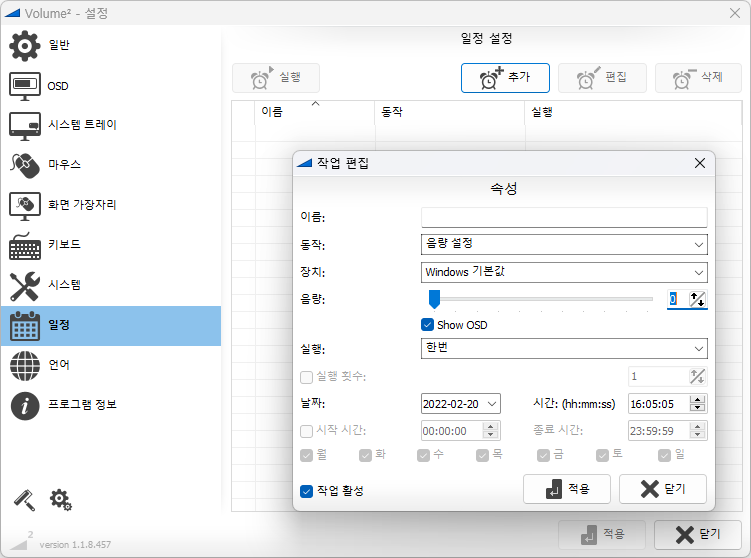Select the 마우스 mouse icon
751x558 pixels.
point(24,165)
